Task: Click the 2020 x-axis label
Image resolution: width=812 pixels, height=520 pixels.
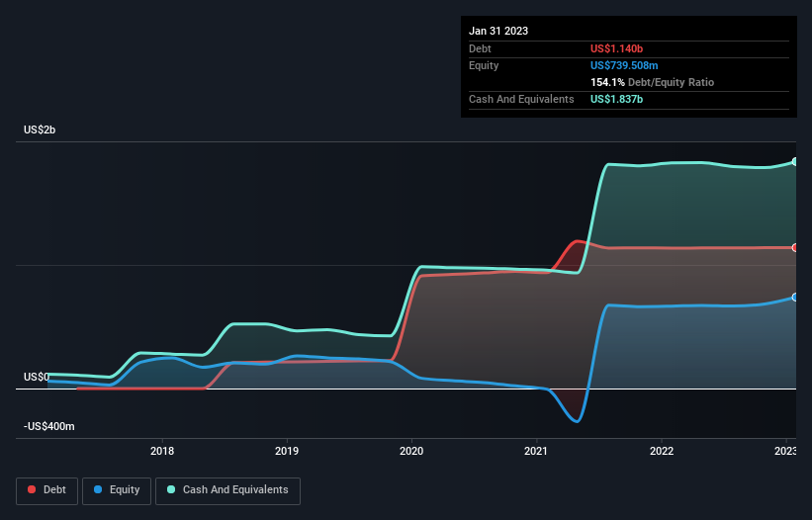Action: 411,451
